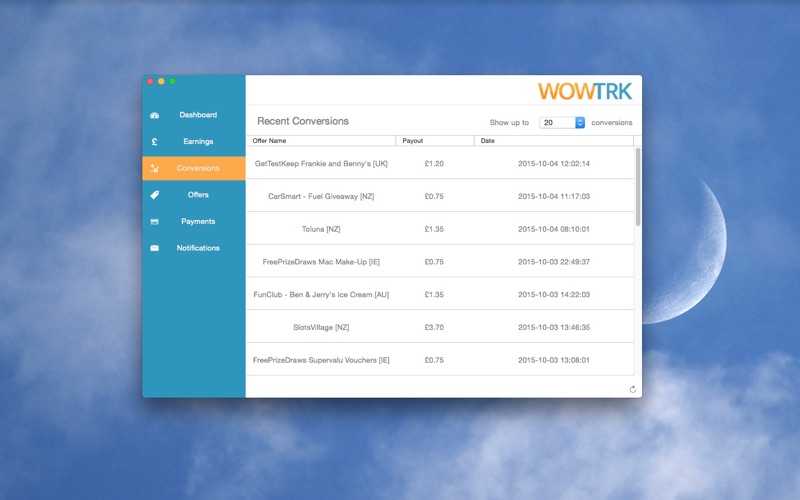Screen dimensions: 800x500
Task: Go to the Earnings section
Action: tap(197, 142)
